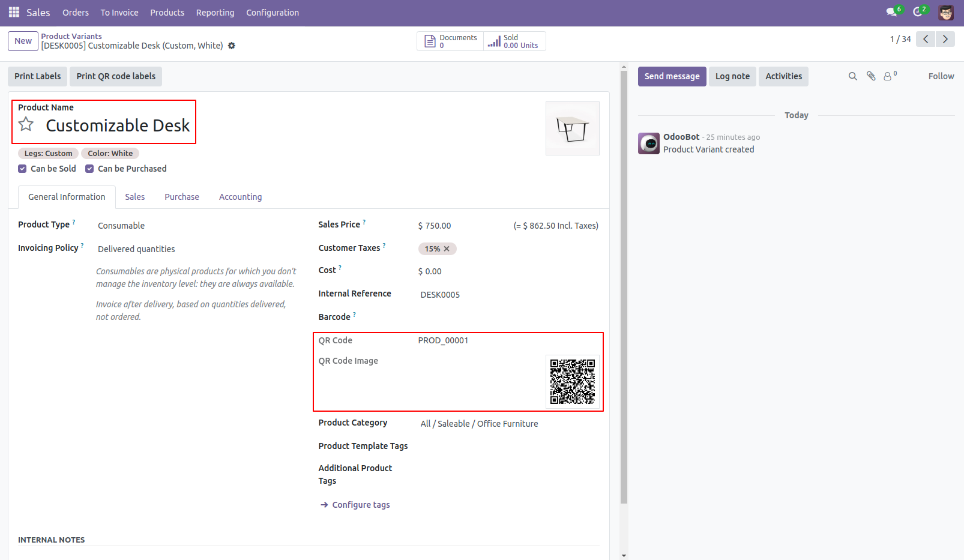Open the Sales tab of the product
Screen dimensions: 964x560
(x=134, y=197)
